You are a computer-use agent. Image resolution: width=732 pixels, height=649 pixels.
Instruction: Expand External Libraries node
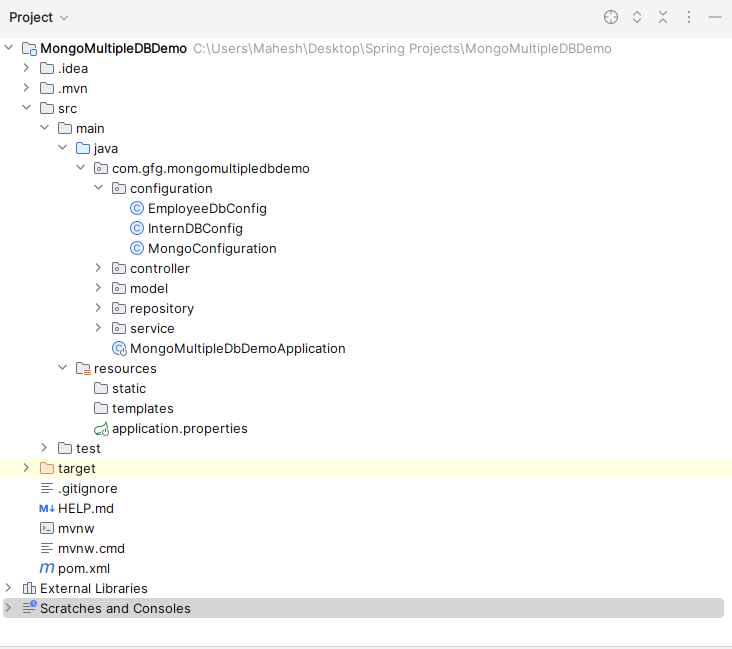pyautogui.click(x=8, y=588)
